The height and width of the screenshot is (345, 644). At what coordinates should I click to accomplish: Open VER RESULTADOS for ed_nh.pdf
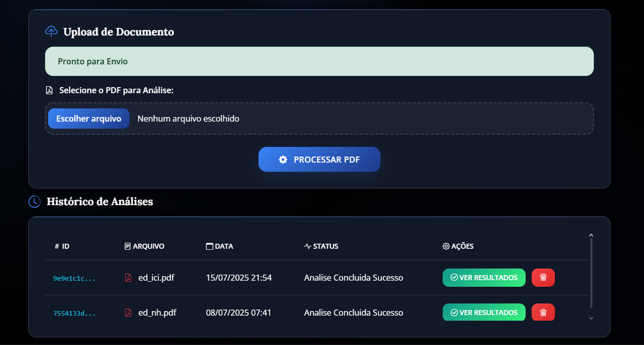(484, 312)
